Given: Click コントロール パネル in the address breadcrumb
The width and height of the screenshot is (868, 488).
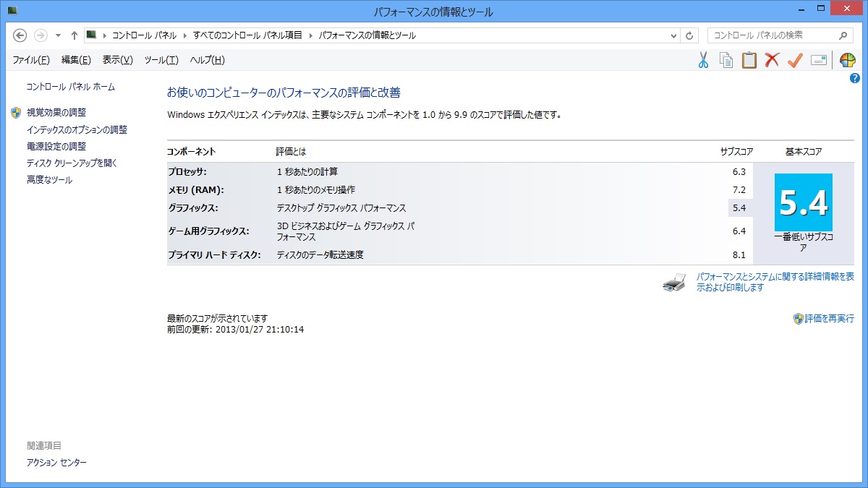Looking at the screenshot, I should [x=144, y=35].
